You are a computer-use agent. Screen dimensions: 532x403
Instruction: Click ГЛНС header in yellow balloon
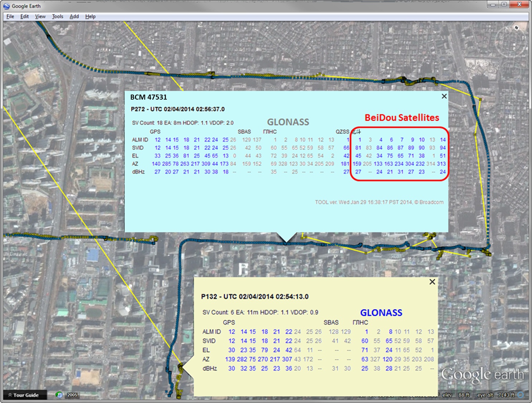pos(360,322)
